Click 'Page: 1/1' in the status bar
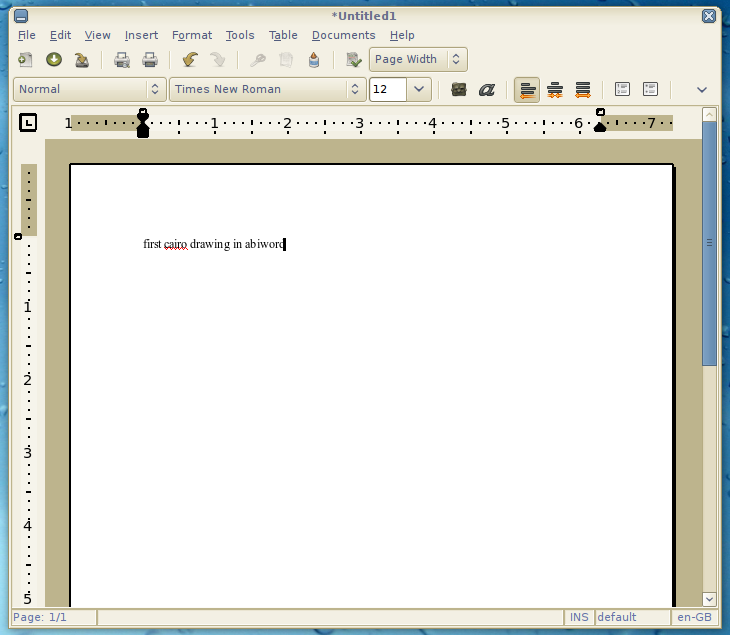 (x=40, y=617)
